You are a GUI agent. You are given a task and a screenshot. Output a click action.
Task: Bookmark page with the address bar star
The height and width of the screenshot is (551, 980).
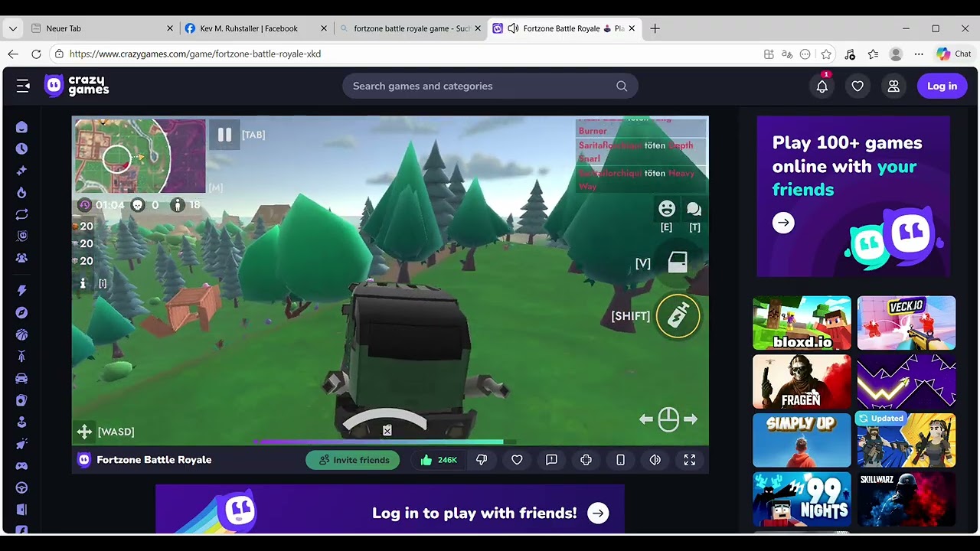point(826,54)
